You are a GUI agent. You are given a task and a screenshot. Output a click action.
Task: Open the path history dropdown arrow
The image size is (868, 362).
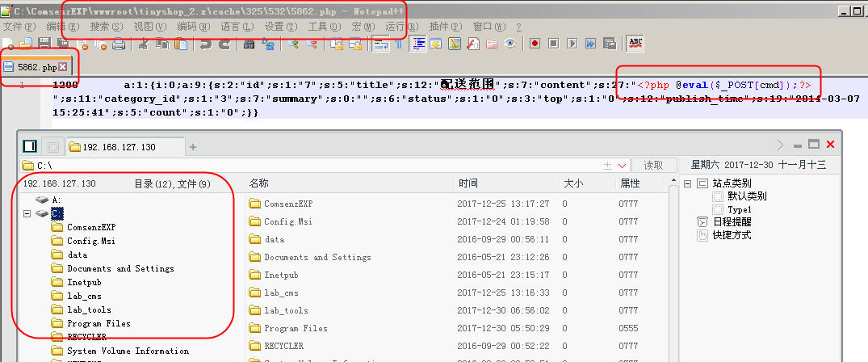tap(622, 166)
